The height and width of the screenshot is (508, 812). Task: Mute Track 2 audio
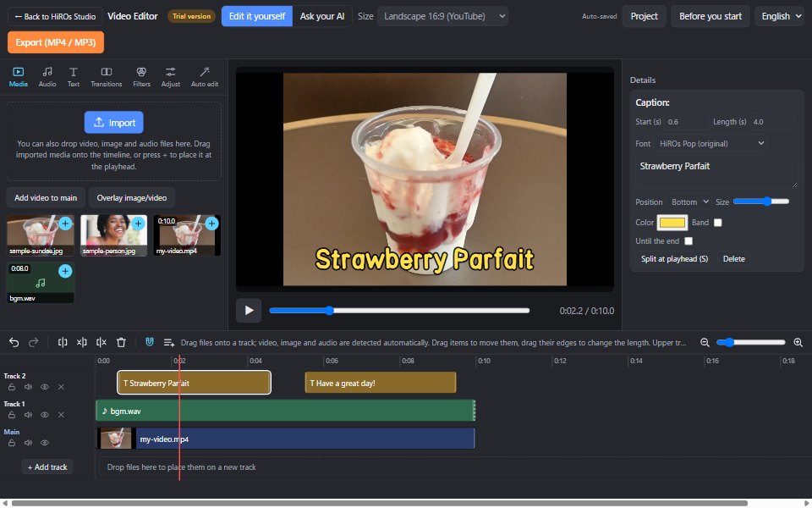tap(28, 387)
